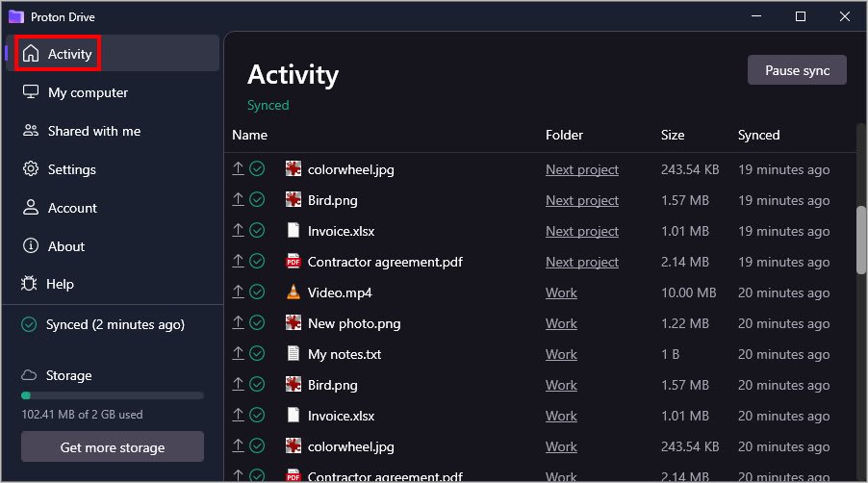Open Work folder link for Video.mp4

(x=561, y=292)
